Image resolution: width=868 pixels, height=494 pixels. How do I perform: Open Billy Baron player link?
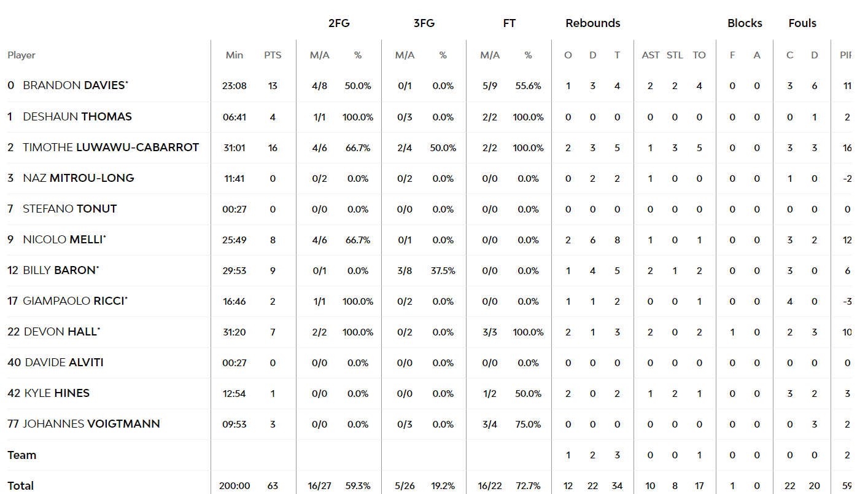coord(60,270)
